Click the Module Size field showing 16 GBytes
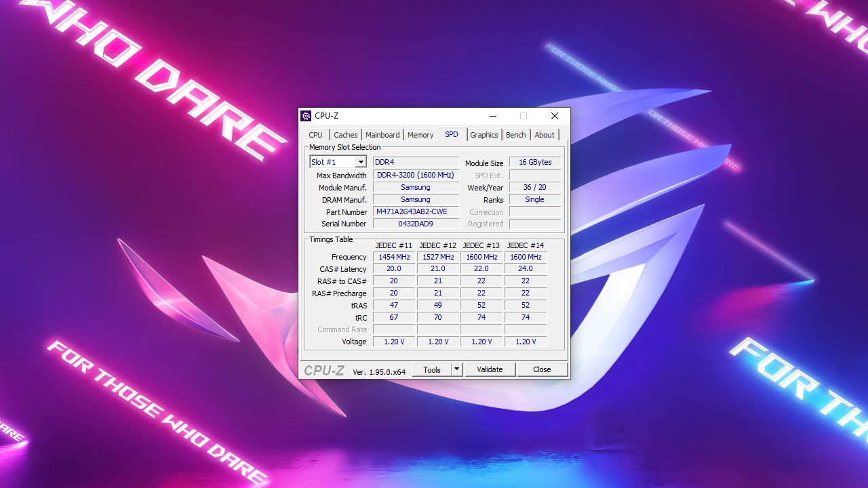The width and height of the screenshot is (868, 488). pyautogui.click(x=534, y=162)
